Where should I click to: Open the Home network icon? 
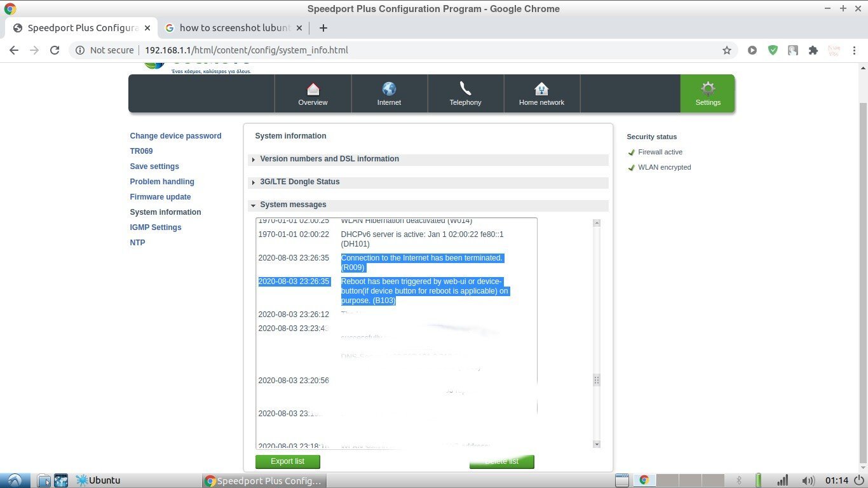click(541, 89)
